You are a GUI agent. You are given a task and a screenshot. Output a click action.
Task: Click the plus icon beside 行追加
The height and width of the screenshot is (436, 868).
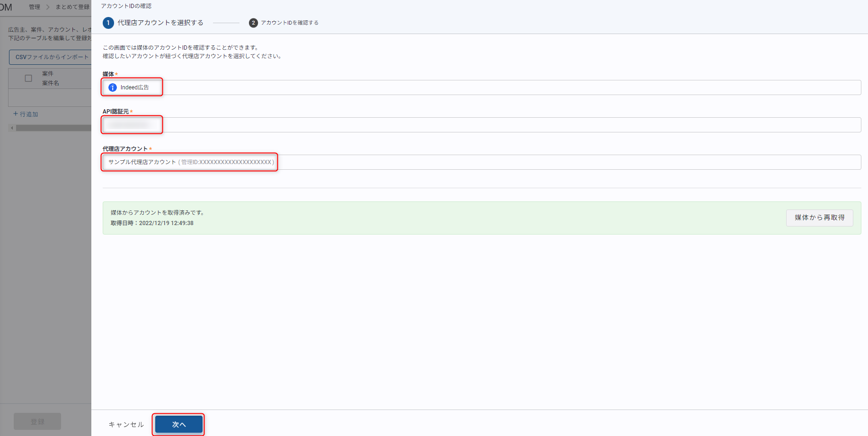(x=16, y=114)
